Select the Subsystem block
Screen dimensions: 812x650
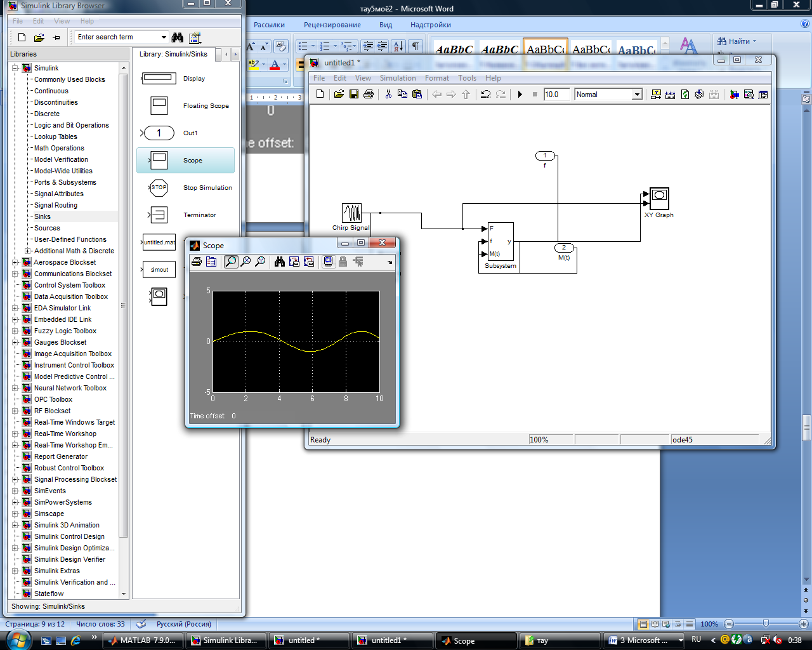pyautogui.click(x=501, y=241)
